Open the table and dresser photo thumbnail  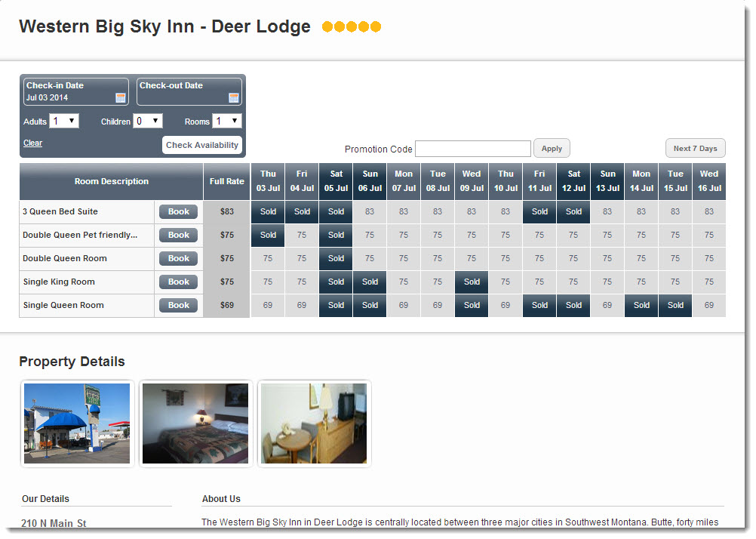[x=314, y=423]
